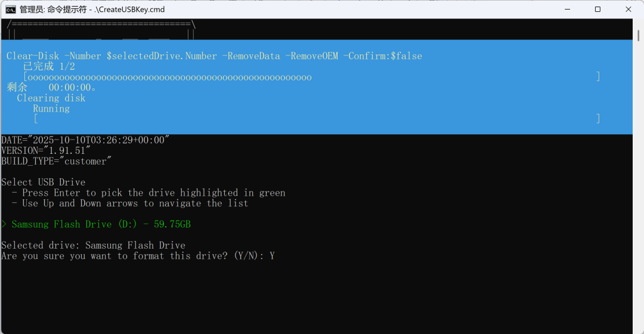Click the BUILD_TYPE="customer" line
The height and width of the screenshot is (334, 644).
56,162
